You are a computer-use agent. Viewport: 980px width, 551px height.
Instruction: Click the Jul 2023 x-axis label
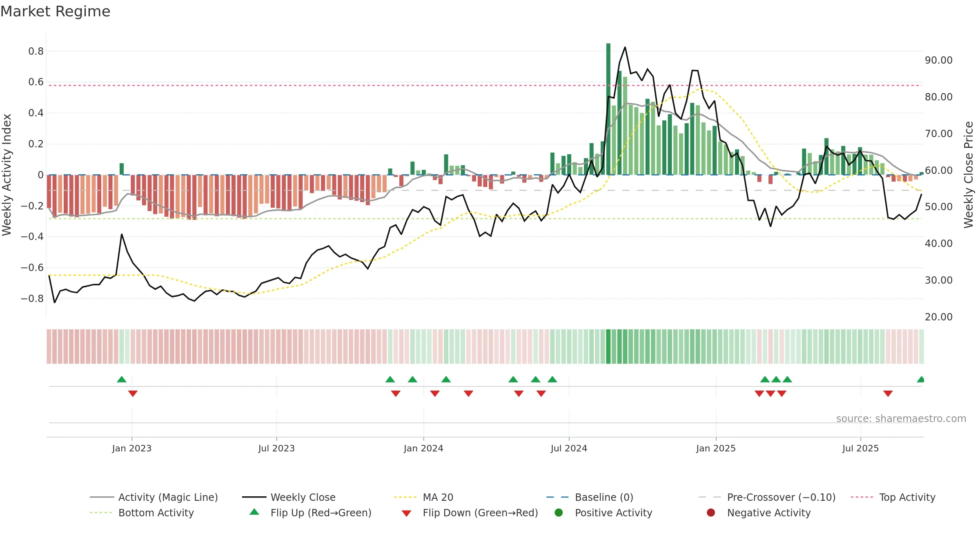point(276,448)
